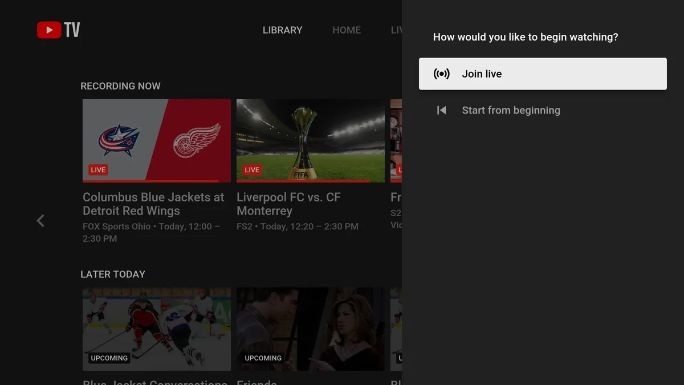Click the Join live broadcast icon

click(x=441, y=74)
